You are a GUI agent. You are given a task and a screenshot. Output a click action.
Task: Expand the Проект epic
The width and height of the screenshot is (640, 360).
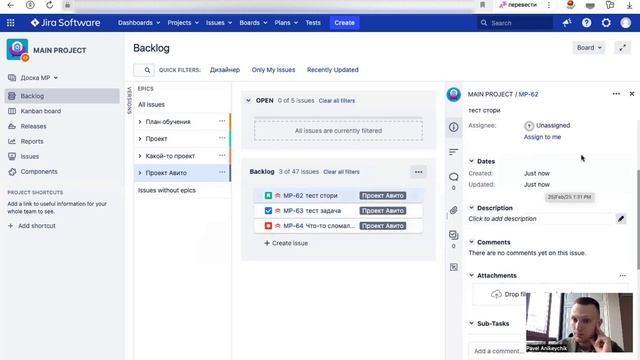coord(140,139)
